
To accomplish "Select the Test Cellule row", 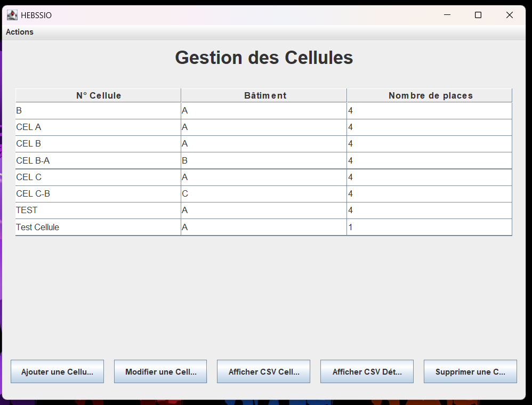I will click(38, 227).
